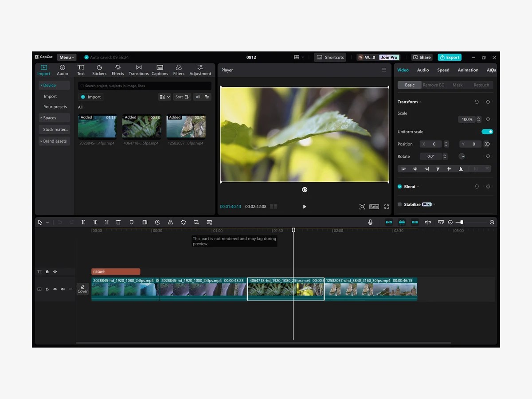This screenshot has height=399, width=532.
Task: Open the Player panel hamburger menu
Action: point(384,70)
